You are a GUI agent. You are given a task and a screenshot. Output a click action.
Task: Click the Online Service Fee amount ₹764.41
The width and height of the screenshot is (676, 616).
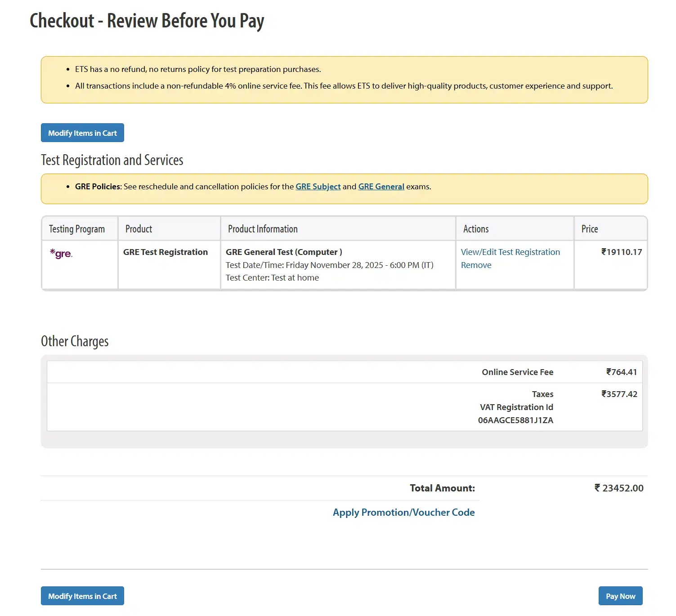pyautogui.click(x=622, y=372)
